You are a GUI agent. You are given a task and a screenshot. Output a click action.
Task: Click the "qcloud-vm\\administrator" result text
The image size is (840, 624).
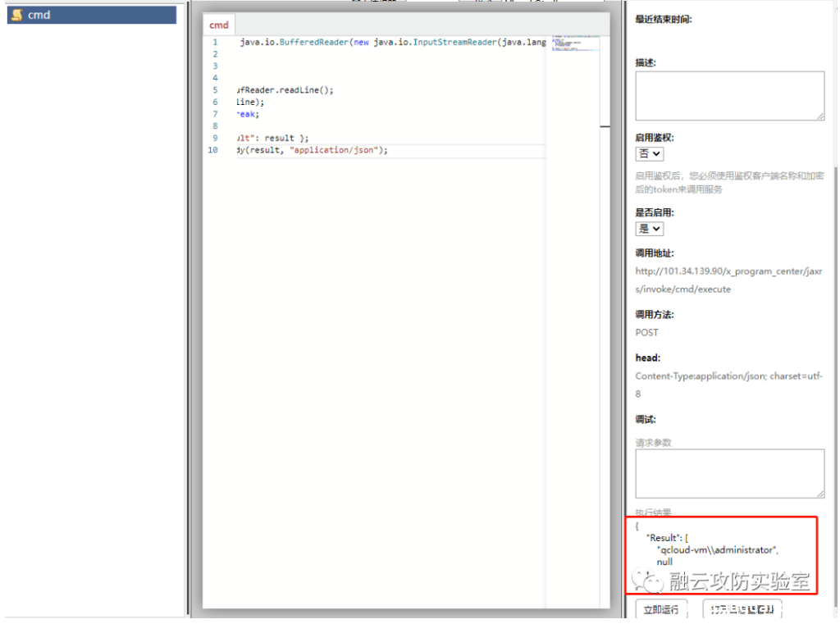point(717,550)
